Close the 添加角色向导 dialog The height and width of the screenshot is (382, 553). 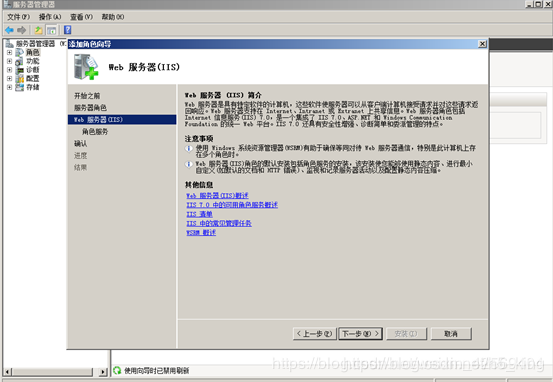point(482,44)
